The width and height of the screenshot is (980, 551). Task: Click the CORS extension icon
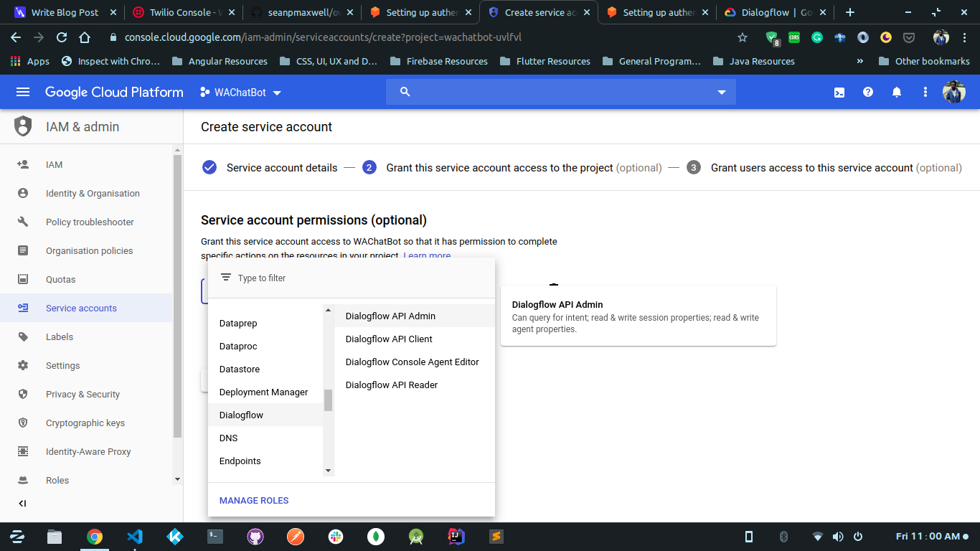click(x=794, y=37)
